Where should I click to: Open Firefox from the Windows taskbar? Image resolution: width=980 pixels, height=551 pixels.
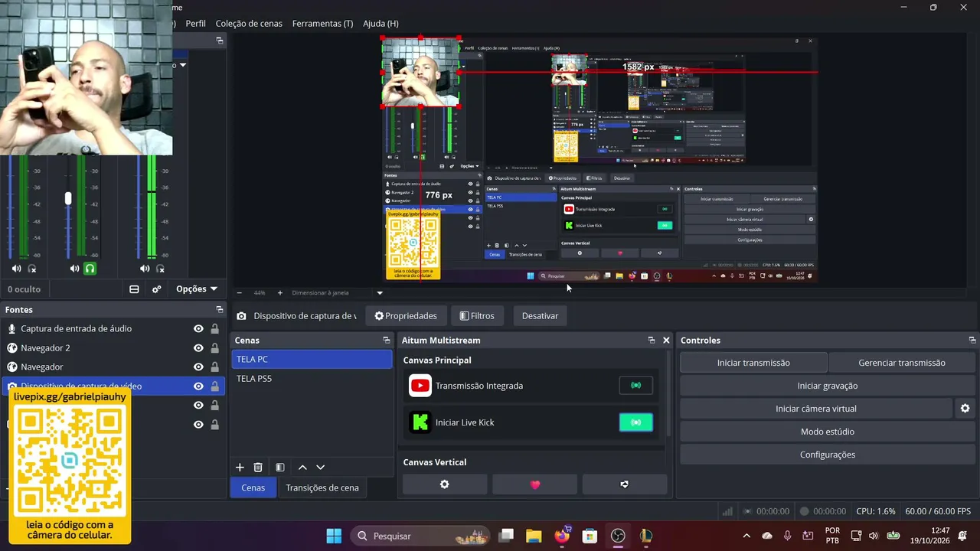562,536
